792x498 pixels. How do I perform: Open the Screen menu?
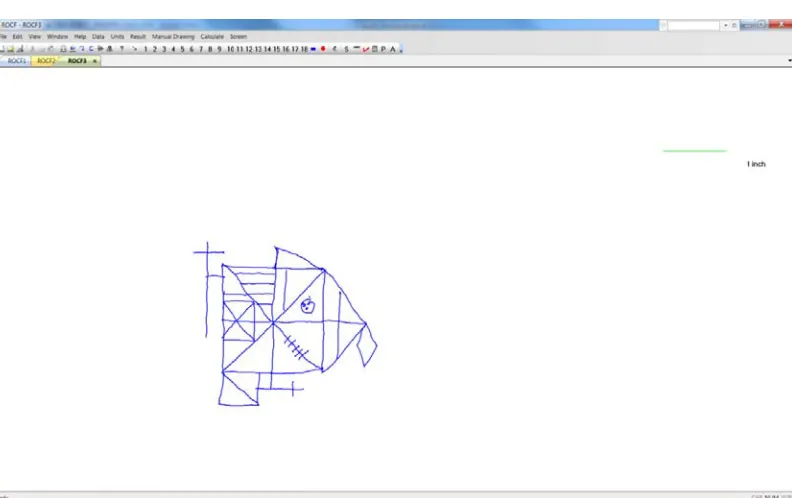click(x=238, y=37)
